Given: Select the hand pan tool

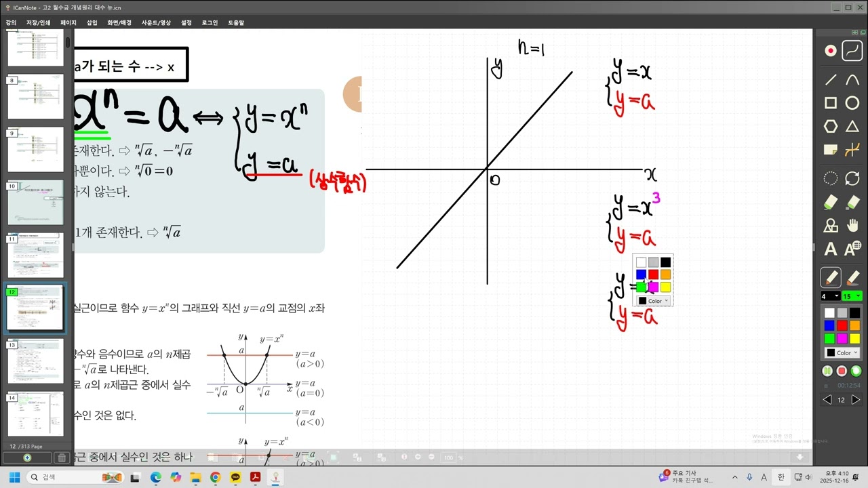Looking at the screenshot, I should [x=852, y=226].
